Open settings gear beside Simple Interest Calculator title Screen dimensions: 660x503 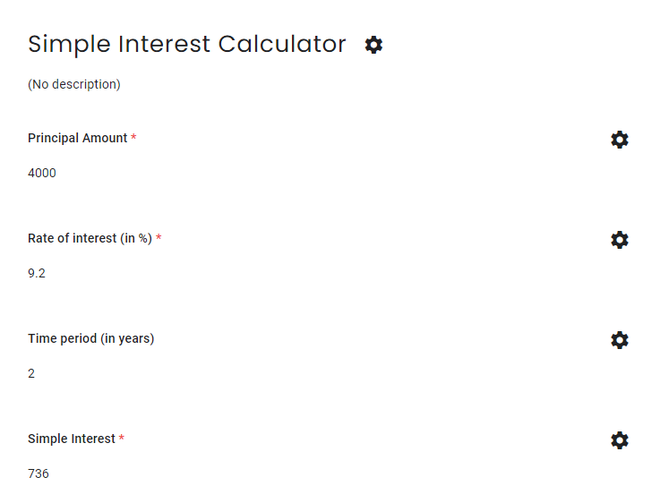[x=374, y=45]
